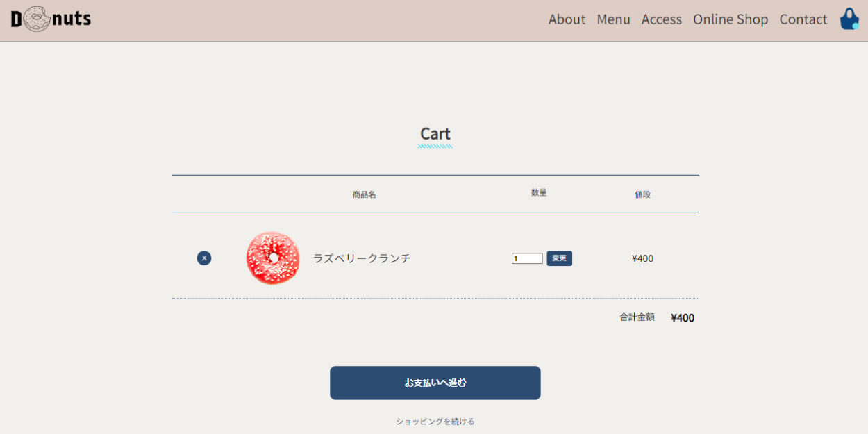The width and height of the screenshot is (868, 434).
Task: Open the shopping bag cart icon
Action: tap(849, 19)
